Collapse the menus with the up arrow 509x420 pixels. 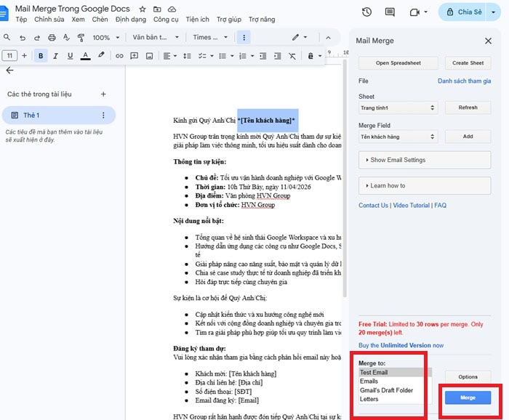[328, 38]
